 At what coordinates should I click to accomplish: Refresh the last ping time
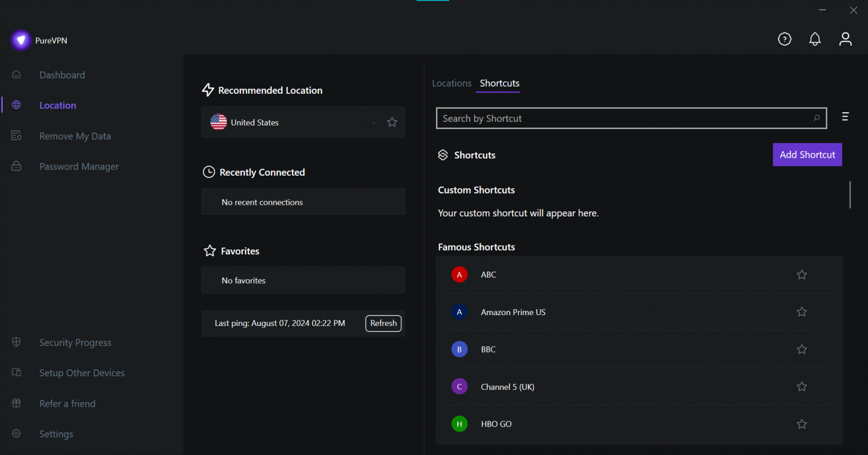[x=384, y=323]
